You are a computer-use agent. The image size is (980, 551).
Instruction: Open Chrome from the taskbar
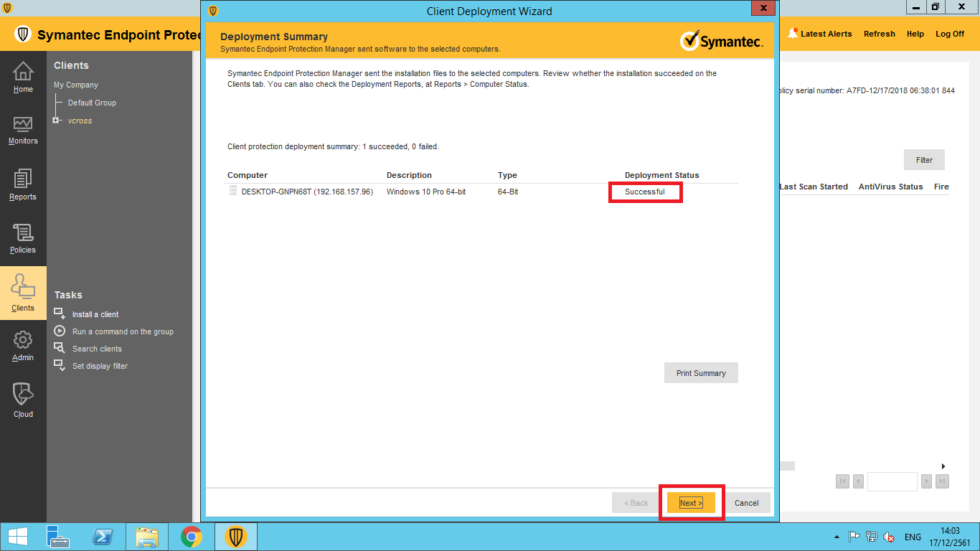191,537
